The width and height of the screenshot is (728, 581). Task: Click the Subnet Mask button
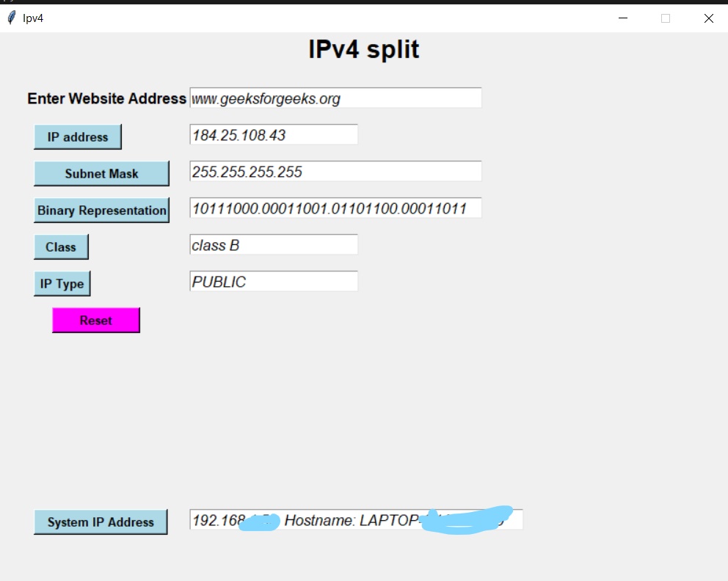tap(101, 174)
